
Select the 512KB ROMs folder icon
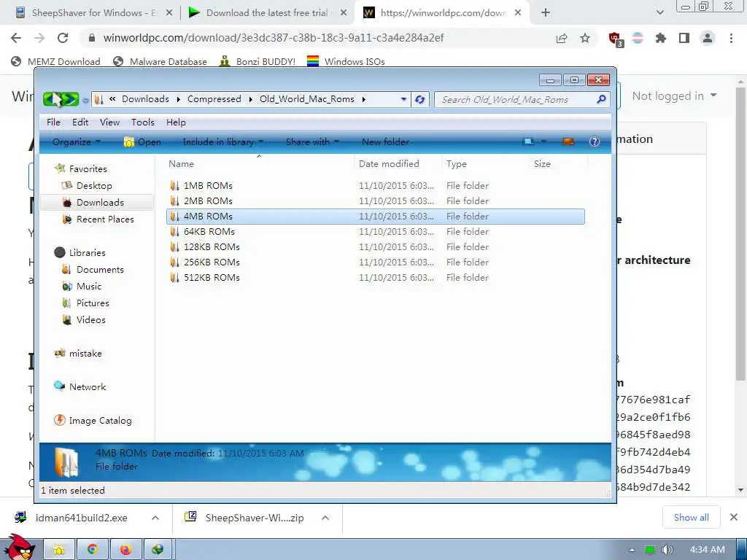point(175,277)
